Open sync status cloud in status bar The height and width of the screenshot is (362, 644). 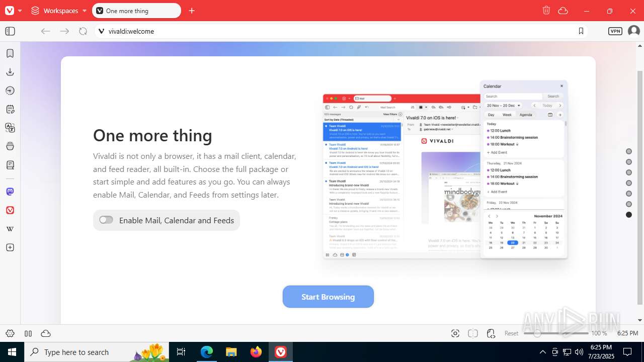tap(46, 333)
